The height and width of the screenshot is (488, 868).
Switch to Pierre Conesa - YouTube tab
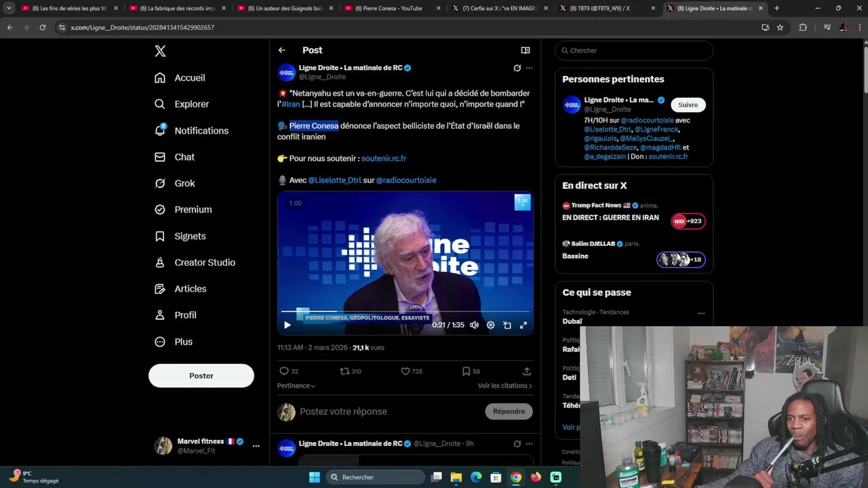pos(392,9)
